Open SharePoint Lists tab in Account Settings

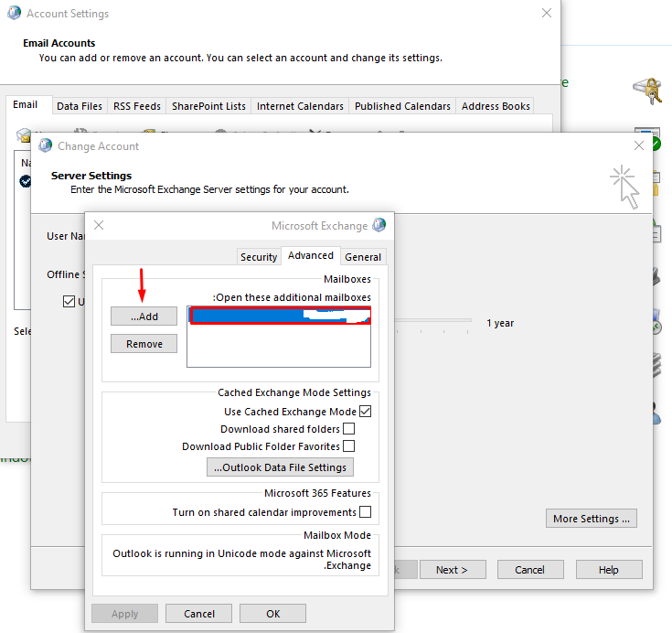[208, 106]
